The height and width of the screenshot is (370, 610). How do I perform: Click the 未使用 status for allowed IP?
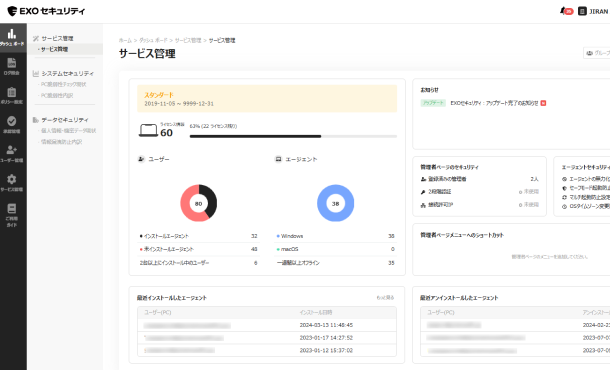(x=529, y=205)
